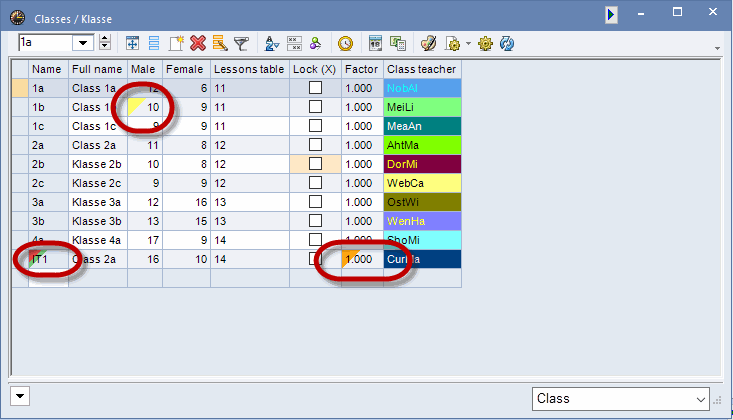Screen dimensions: 733x420
Task: Create a new class with the New icon
Action: pyautogui.click(x=176, y=43)
